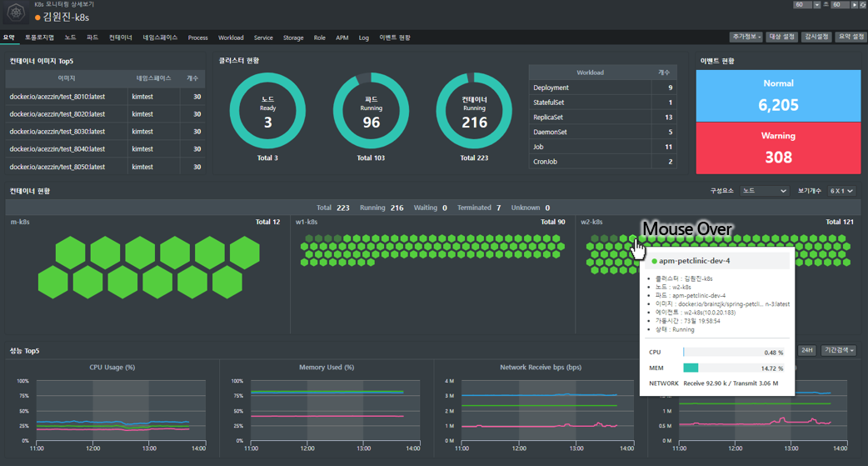The height and width of the screenshot is (466, 868).
Task: Select the ReplicaSet workload row
Action: click(602, 118)
